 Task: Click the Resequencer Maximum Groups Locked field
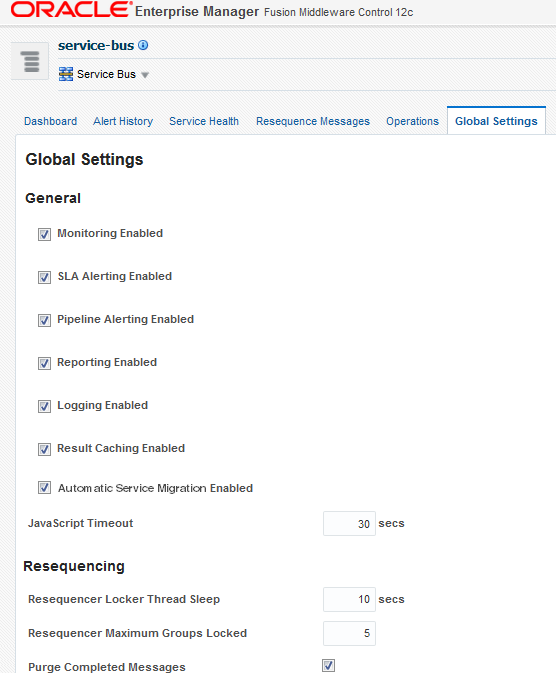tap(349, 633)
